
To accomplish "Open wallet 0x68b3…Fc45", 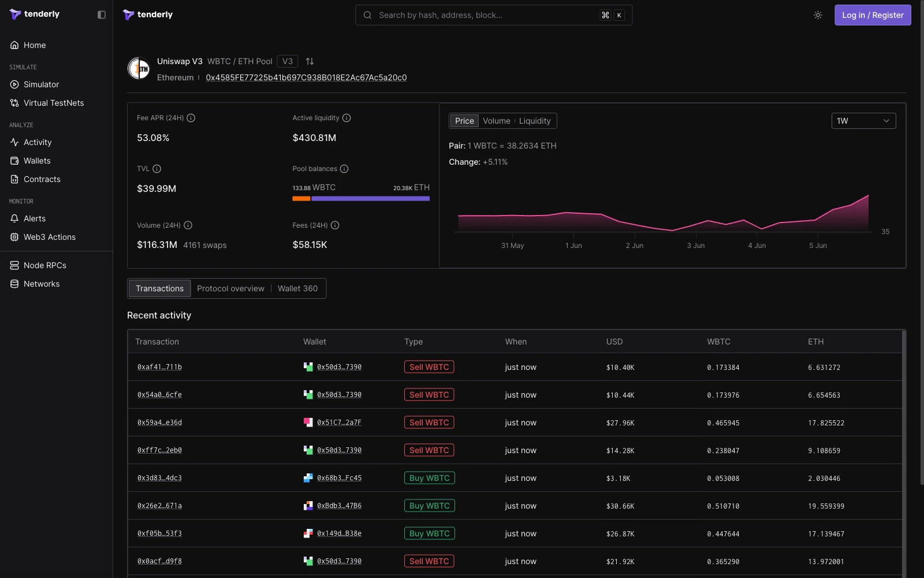I will pos(339,478).
